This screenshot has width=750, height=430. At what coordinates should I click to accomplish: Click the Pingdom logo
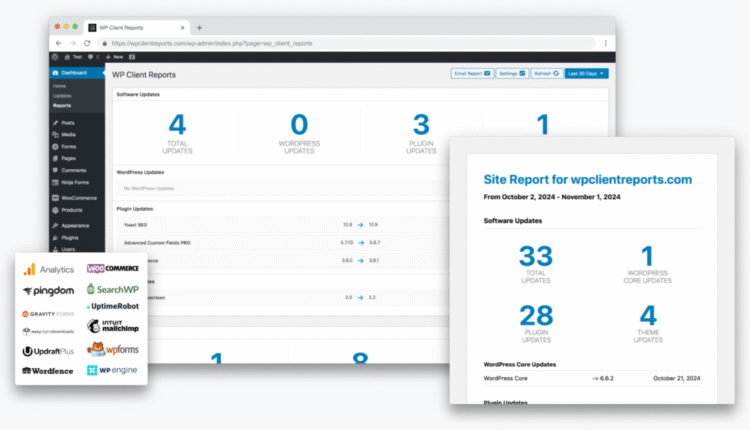point(48,291)
